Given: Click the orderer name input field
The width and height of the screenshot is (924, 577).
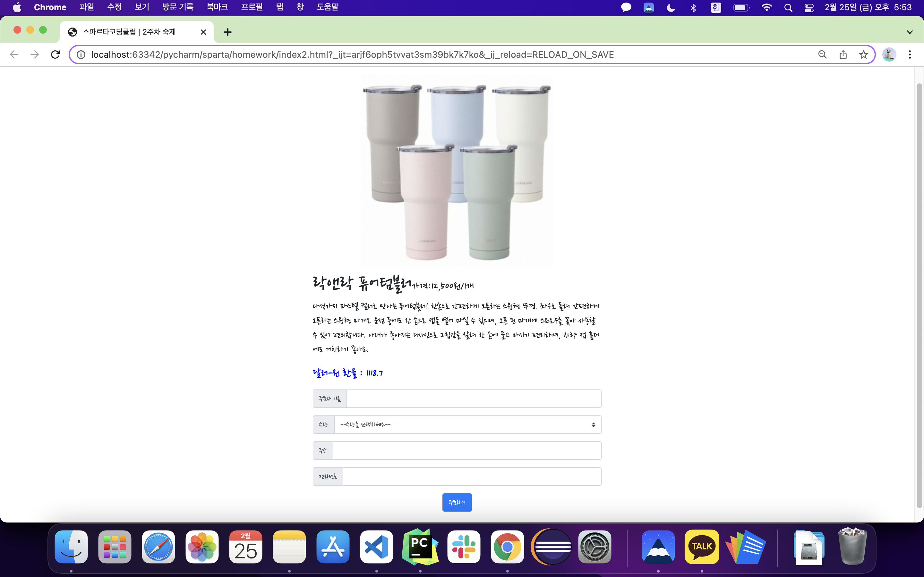Looking at the screenshot, I should pos(474,399).
